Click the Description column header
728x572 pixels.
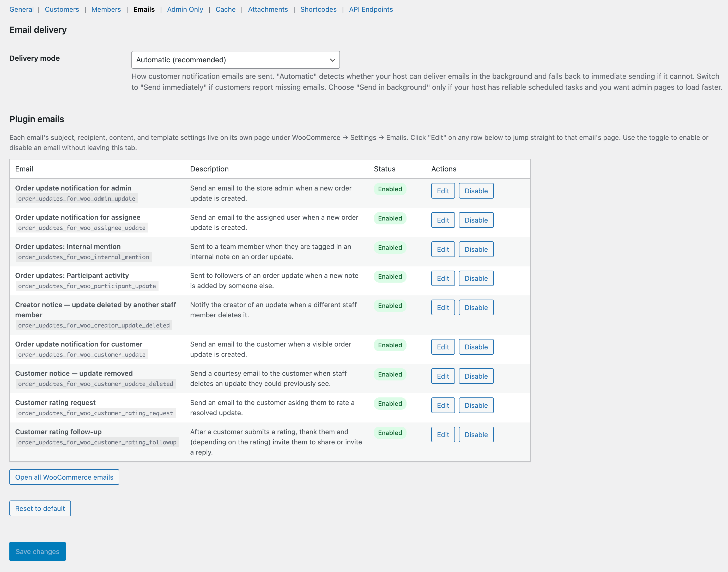click(209, 169)
